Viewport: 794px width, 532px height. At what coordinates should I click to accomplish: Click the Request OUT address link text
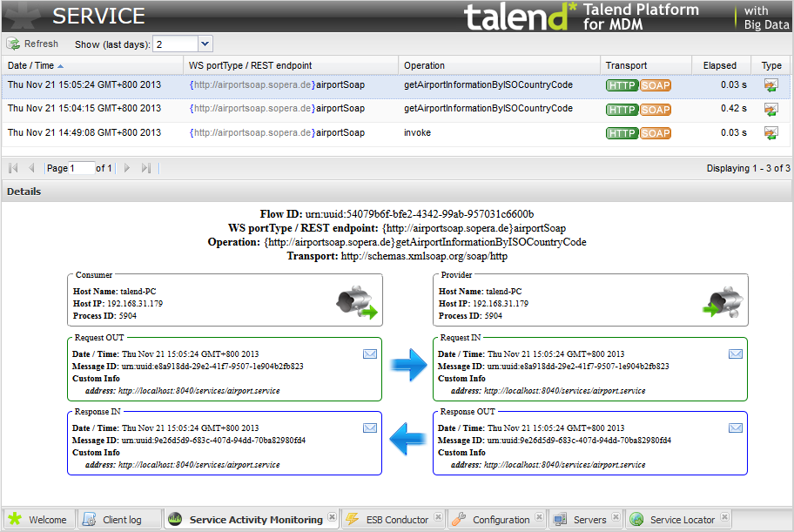(199, 391)
